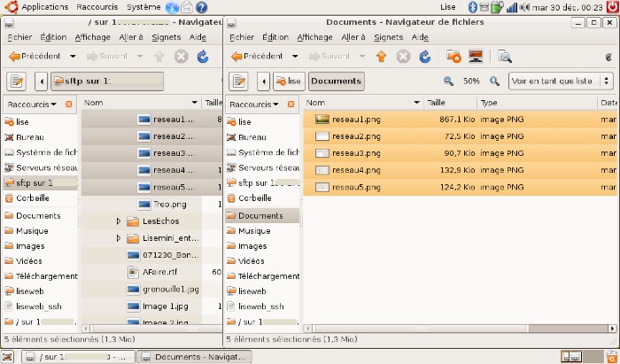Click the Home folder icon in Documents toolbar
The width and height of the screenshot is (620, 364).
[x=453, y=56]
